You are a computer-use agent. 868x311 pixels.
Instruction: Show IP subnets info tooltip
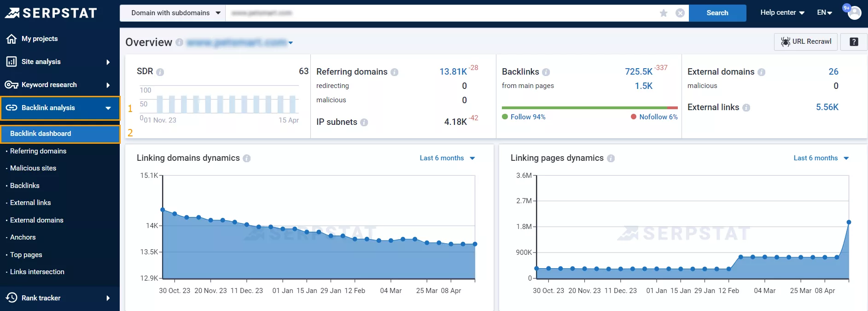tap(364, 123)
